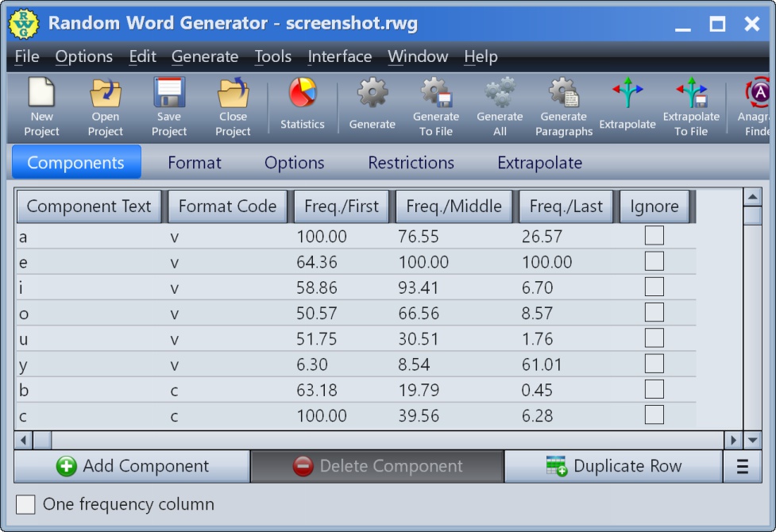Toggle Ignore for the letter y

coord(654,363)
